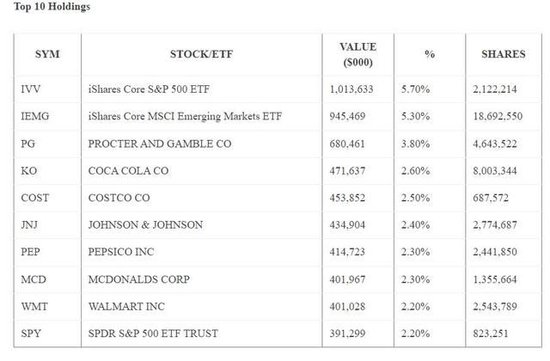Click the IVV ticker symbol
This screenshot has height=361, width=550.
tap(31, 89)
